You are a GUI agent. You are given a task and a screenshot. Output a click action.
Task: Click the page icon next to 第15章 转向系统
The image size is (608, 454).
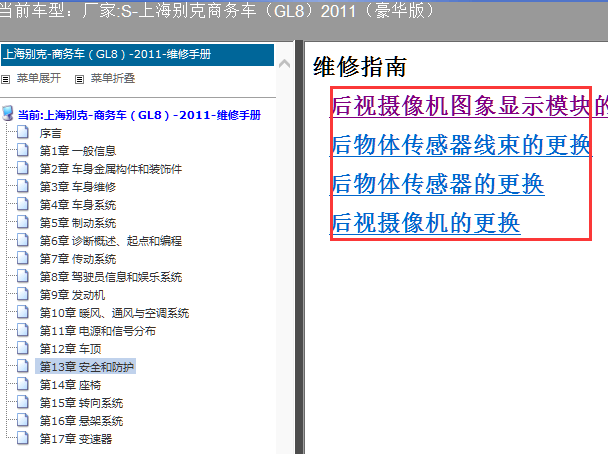(22, 402)
